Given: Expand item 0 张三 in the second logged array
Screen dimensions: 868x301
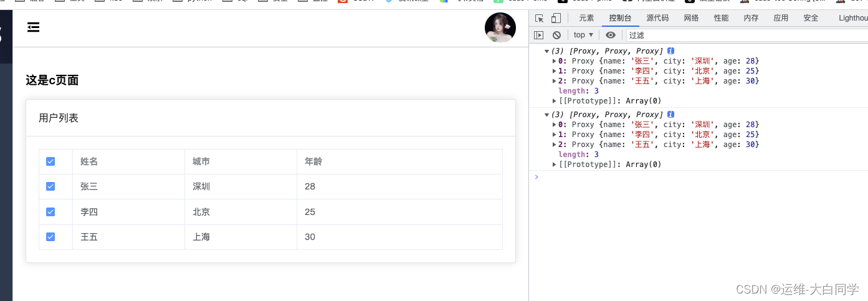Looking at the screenshot, I should coord(555,125).
